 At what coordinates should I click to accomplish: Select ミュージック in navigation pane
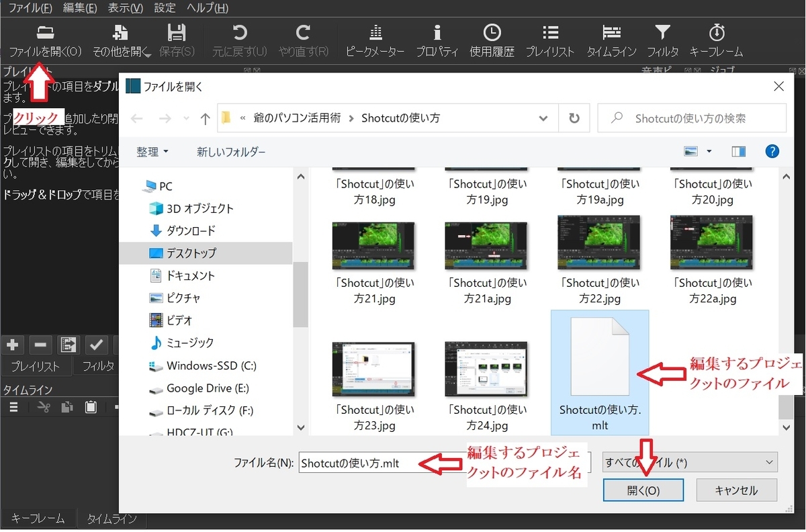190,343
